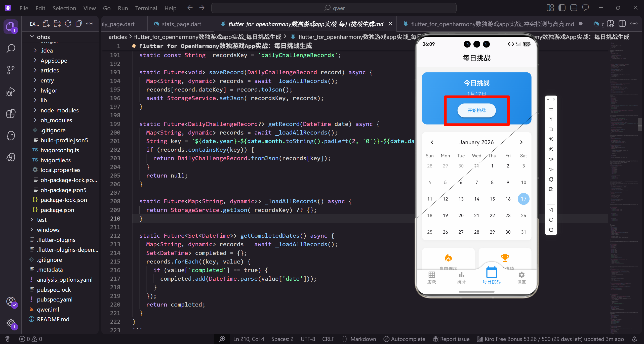Click Report issue in status bar
This screenshot has height=344, width=644.
tap(451, 339)
